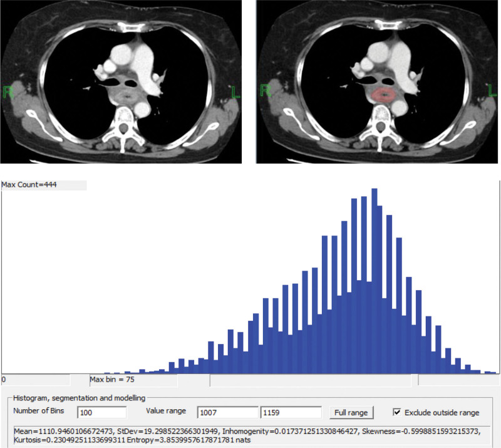The height and width of the screenshot is (448, 501).
Task: Click the range slider marker below histogram right
Action: 418,380
